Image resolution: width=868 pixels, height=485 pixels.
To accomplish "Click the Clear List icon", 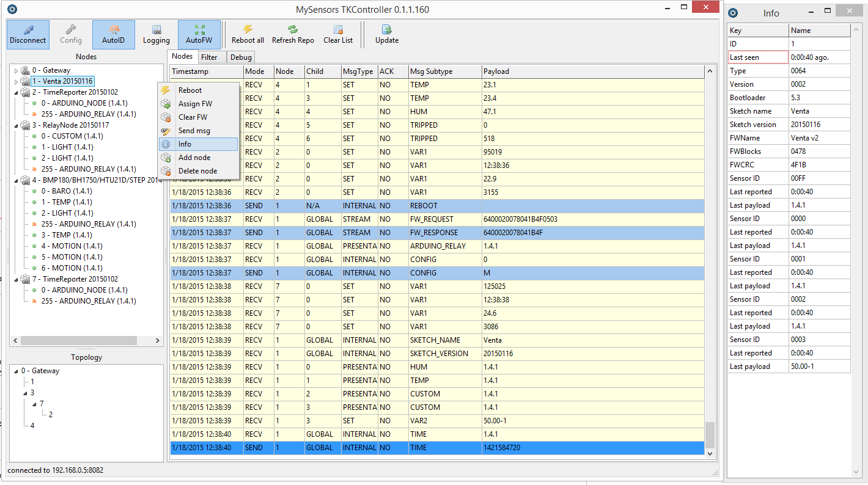I will (338, 29).
